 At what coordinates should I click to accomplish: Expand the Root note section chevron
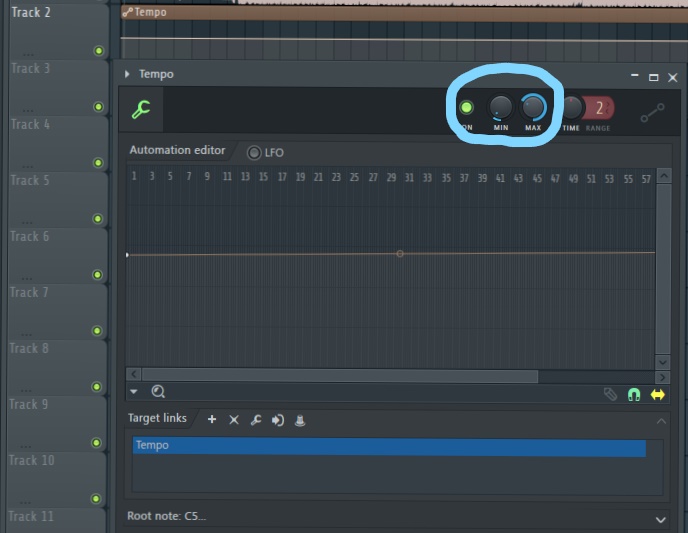click(660, 520)
